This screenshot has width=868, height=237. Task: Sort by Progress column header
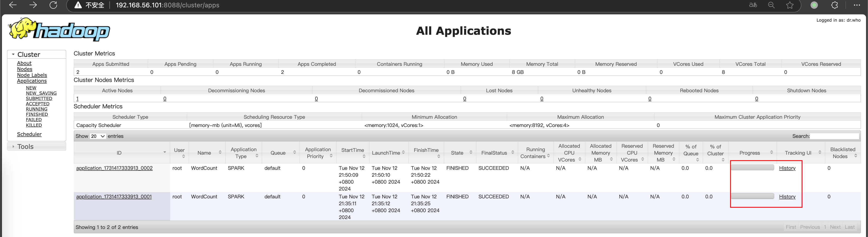tap(753, 153)
